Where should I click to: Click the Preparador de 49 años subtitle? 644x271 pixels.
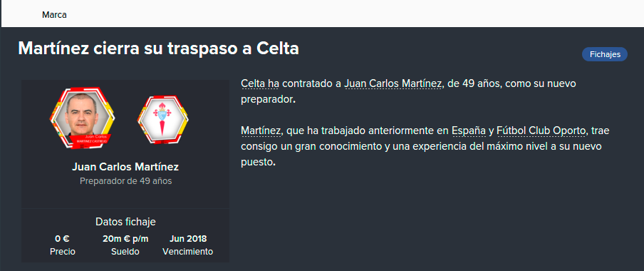(x=125, y=181)
